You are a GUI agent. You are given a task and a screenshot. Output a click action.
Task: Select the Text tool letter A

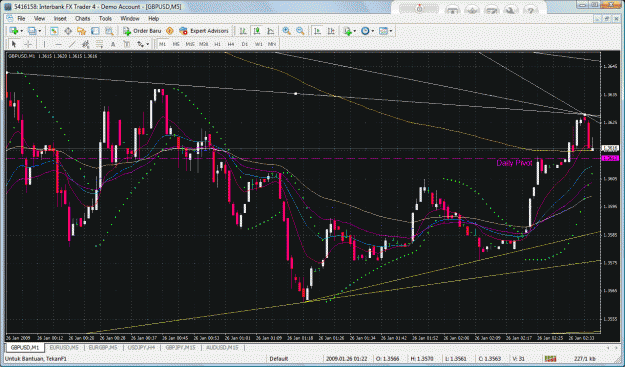(113, 44)
